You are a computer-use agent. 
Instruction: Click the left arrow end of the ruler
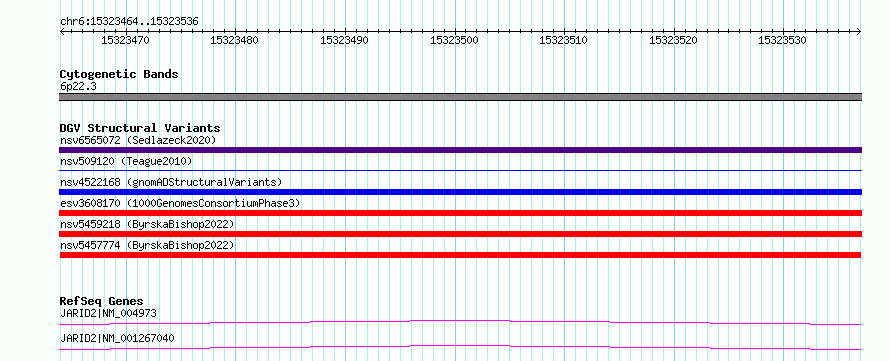(x=62, y=32)
